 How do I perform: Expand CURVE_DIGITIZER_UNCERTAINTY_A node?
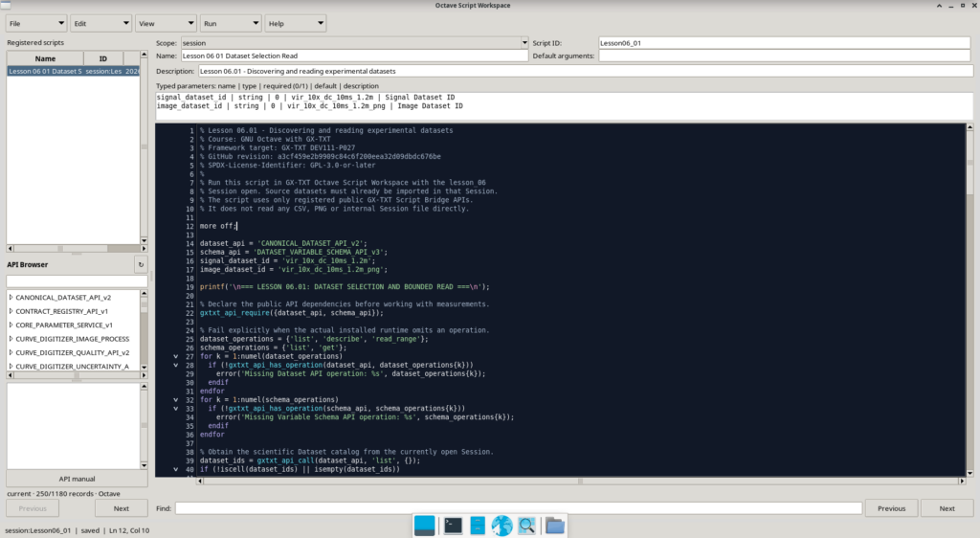tap(11, 366)
